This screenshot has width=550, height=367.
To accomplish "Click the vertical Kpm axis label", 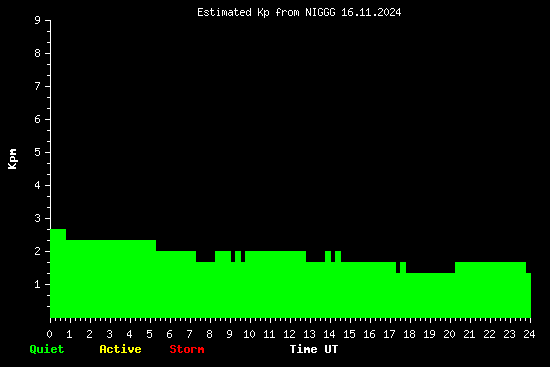I will pyautogui.click(x=12, y=159).
